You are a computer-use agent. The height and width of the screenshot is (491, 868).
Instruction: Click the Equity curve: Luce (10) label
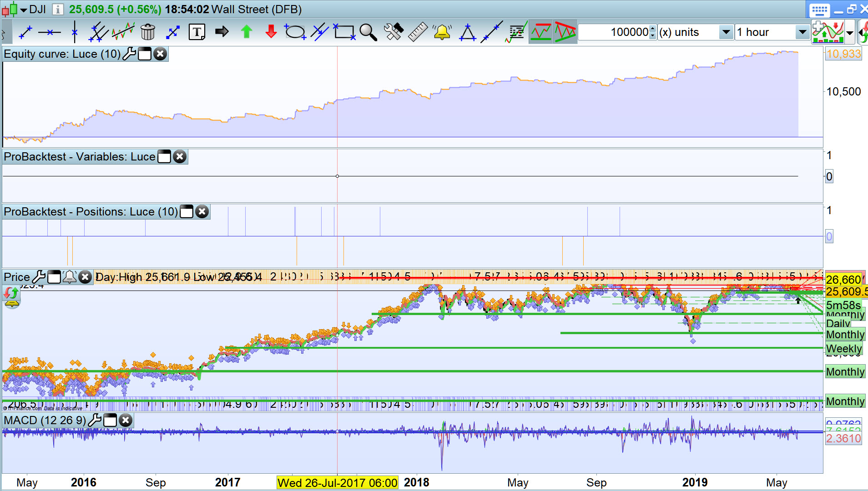pyautogui.click(x=62, y=54)
